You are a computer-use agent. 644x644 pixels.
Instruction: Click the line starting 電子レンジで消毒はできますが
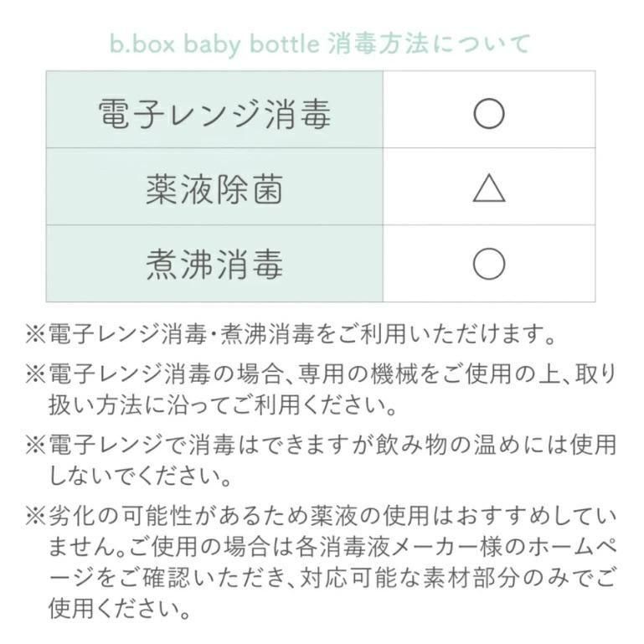click(331, 444)
